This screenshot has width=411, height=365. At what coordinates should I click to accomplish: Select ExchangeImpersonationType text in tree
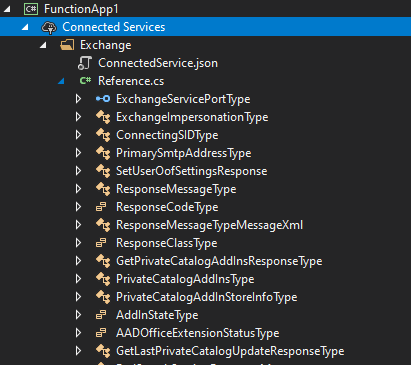pyautogui.click(x=192, y=117)
